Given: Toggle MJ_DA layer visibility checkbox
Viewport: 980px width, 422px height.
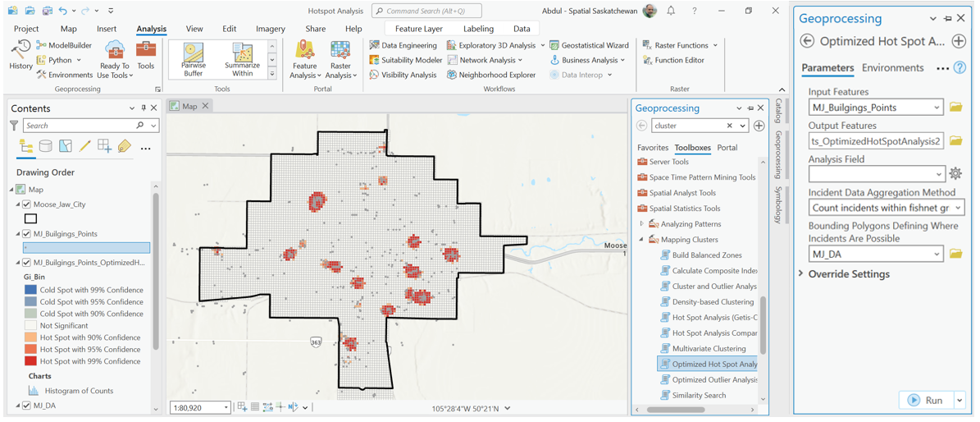Looking at the screenshot, I should point(27,406).
